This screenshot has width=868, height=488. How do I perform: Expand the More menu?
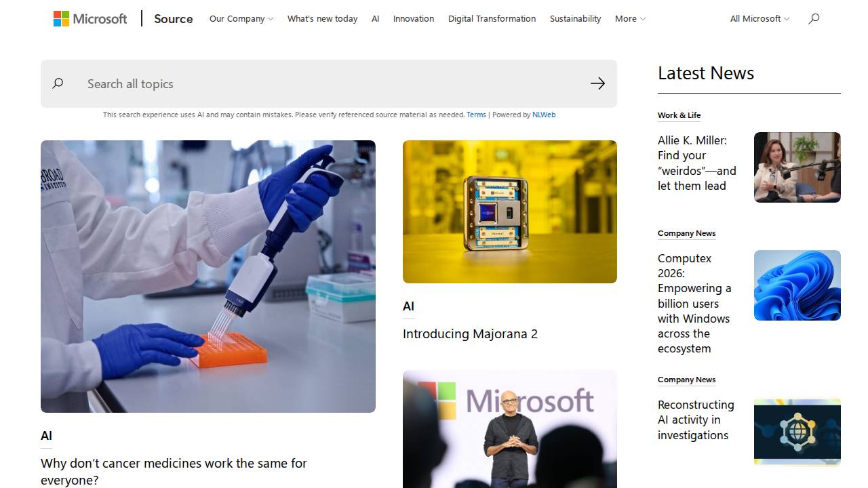click(x=630, y=19)
